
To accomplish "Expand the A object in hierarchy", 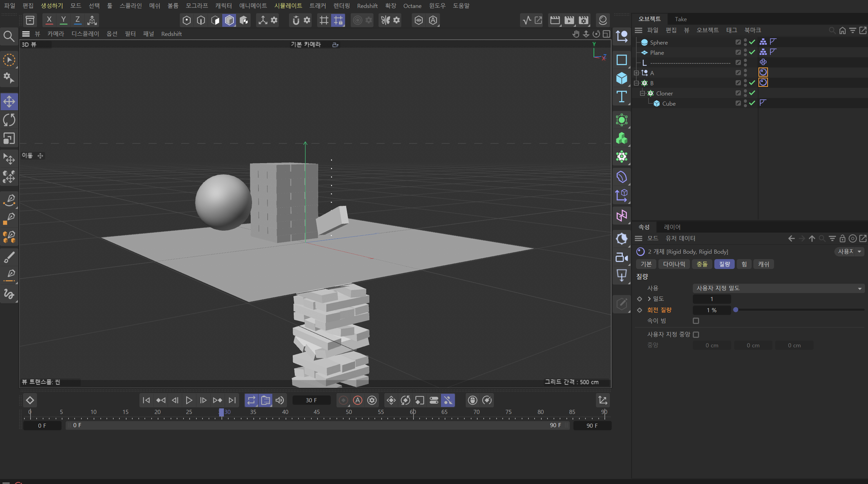I will pyautogui.click(x=636, y=73).
